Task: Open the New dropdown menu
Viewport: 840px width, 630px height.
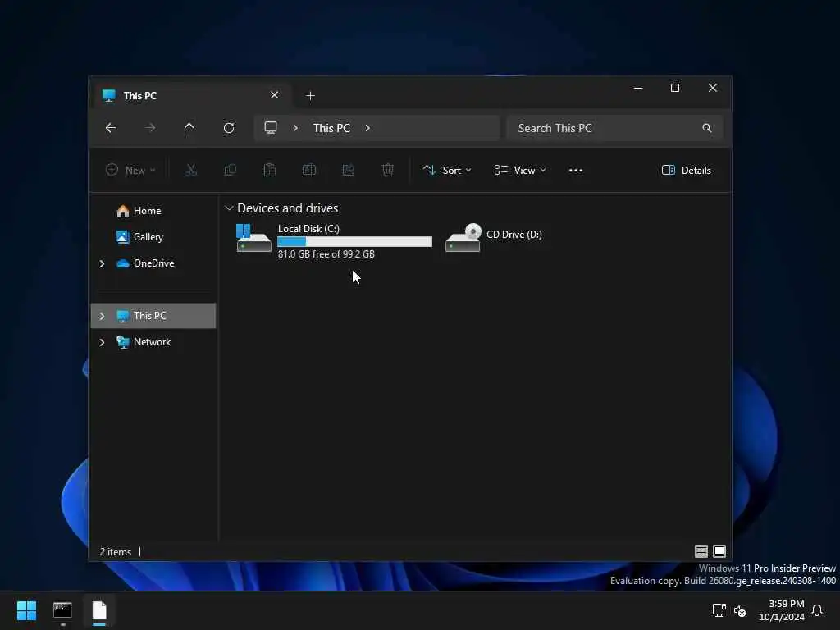Action: [x=130, y=171]
